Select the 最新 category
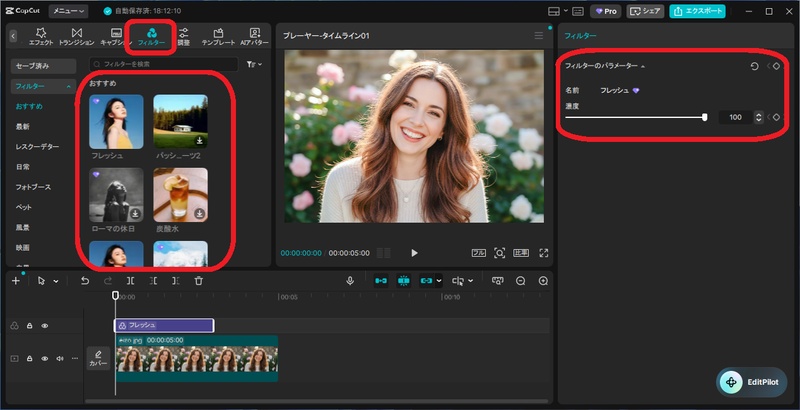This screenshot has width=800, height=410. tap(22, 126)
